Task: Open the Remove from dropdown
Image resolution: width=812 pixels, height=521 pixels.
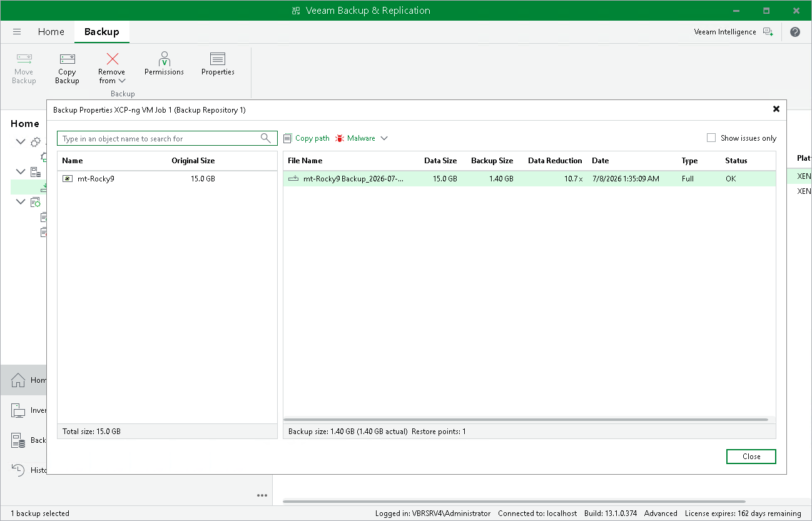Action: pos(112,68)
